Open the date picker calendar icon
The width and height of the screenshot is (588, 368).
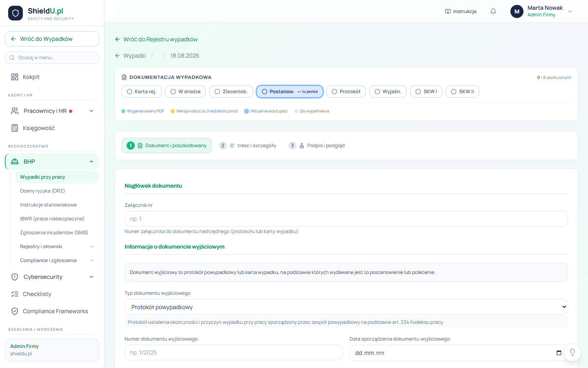[559, 353]
